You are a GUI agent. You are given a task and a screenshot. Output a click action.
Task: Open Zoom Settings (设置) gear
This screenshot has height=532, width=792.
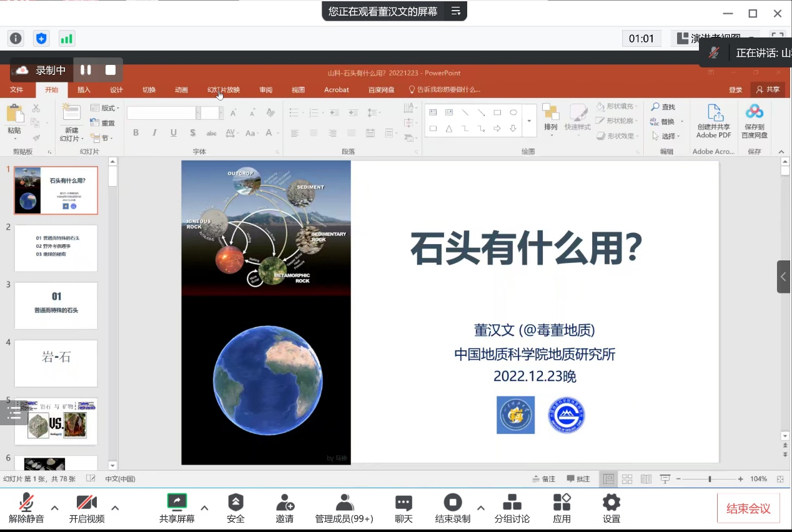coord(611,508)
